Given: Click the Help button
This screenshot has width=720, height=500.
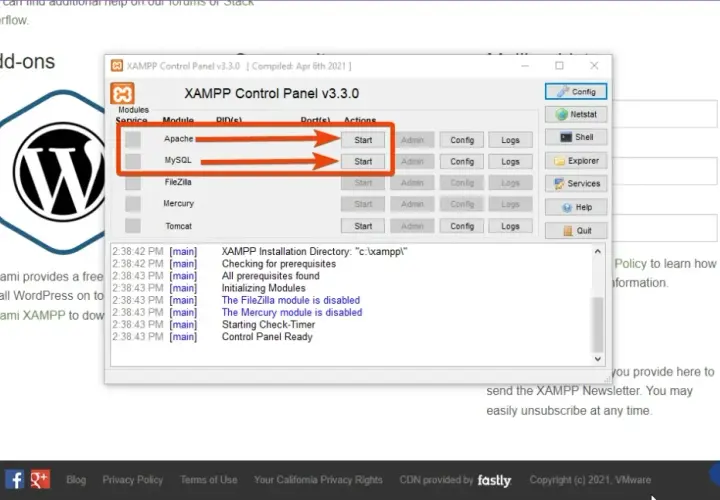Looking at the screenshot, I should (576, 207).
